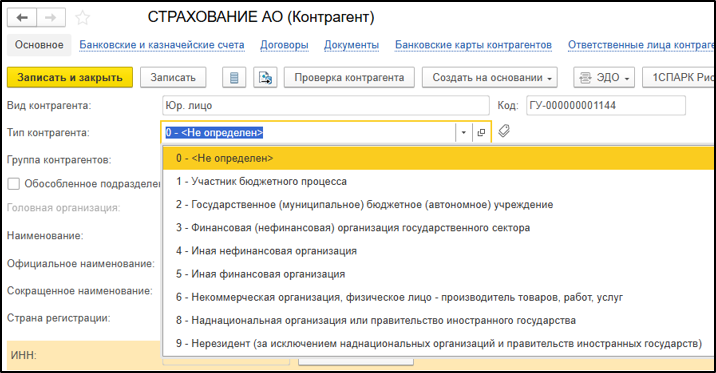This screenshot has width=716, height=373.
Task: Open Банковские карты контрагентов tab
Action: 473,45
